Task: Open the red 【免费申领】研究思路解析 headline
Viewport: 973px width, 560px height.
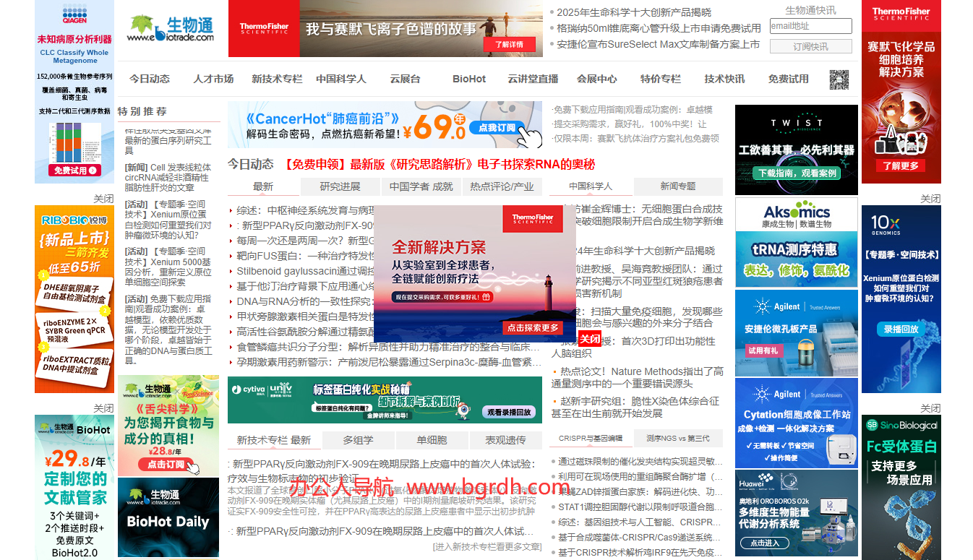Action: point(440,164)
